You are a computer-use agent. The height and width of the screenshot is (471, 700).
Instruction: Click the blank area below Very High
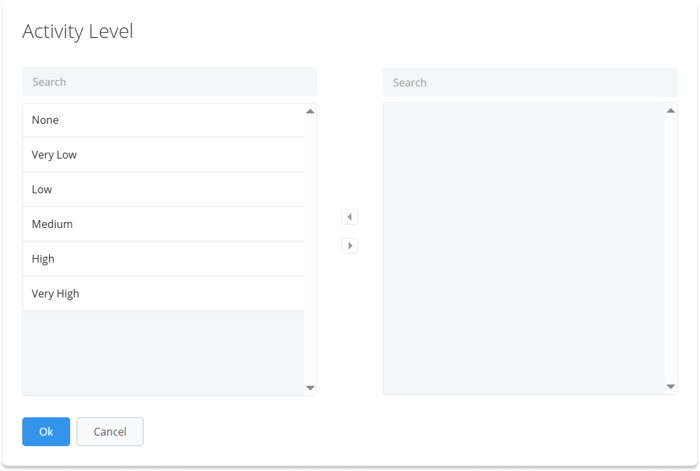pos(163,353)
